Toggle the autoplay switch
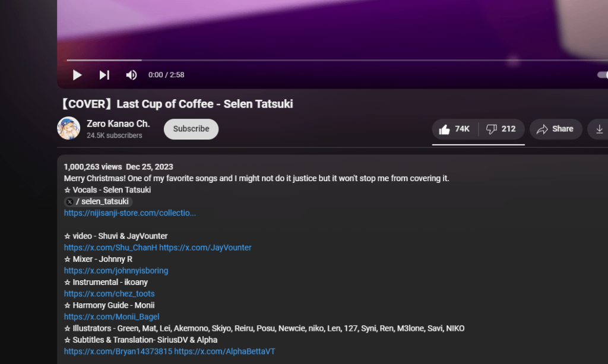 click(x=603, y=75)
